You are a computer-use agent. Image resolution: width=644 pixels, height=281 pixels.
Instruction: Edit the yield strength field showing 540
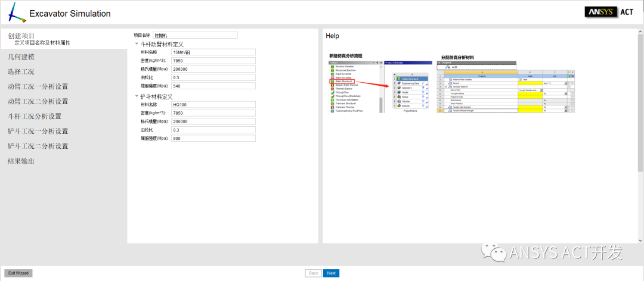[x=213, y=86]
